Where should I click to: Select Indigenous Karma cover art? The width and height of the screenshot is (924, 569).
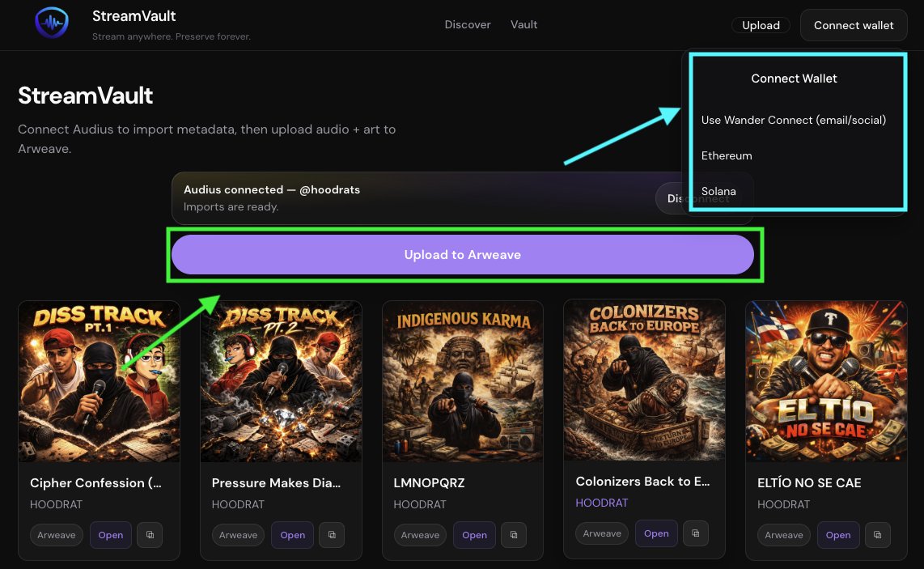(463, 381)
